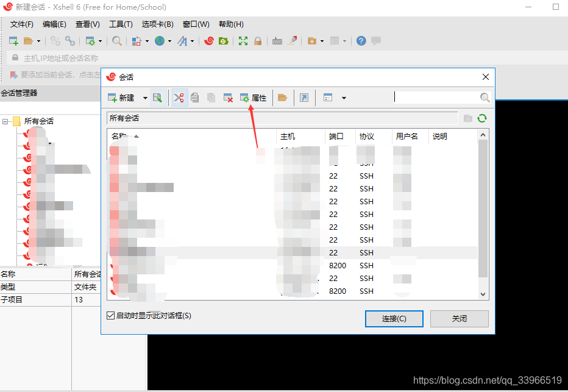Cut with the scissors icon in session dialog
Viewport: 568px width, 392px height.
[179, 98]
